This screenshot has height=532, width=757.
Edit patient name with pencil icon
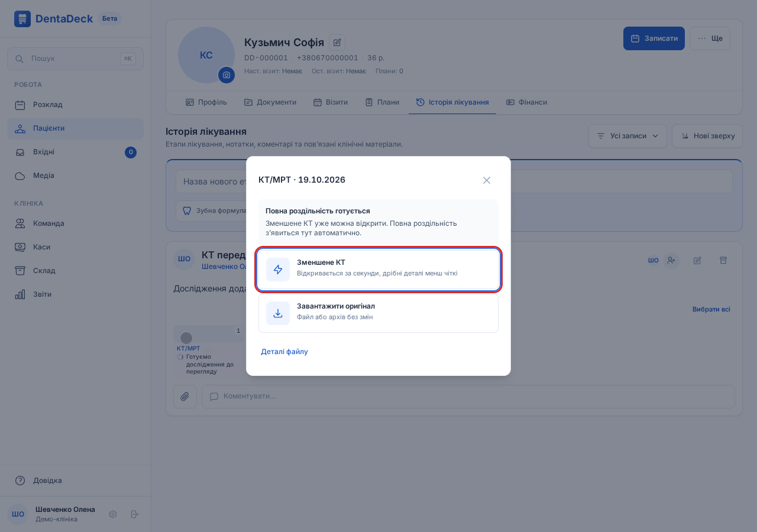337,43
